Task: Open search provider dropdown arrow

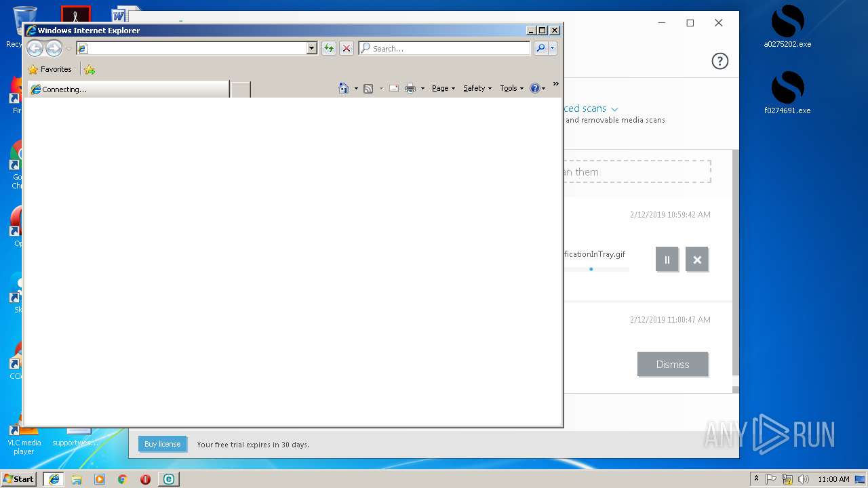Action: (x=553, y=48)
